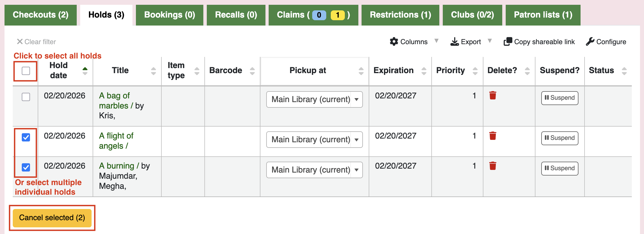This screenshot has height=234, width=644.
Task: Delete the A flight of angels hold
Action: 493,136
